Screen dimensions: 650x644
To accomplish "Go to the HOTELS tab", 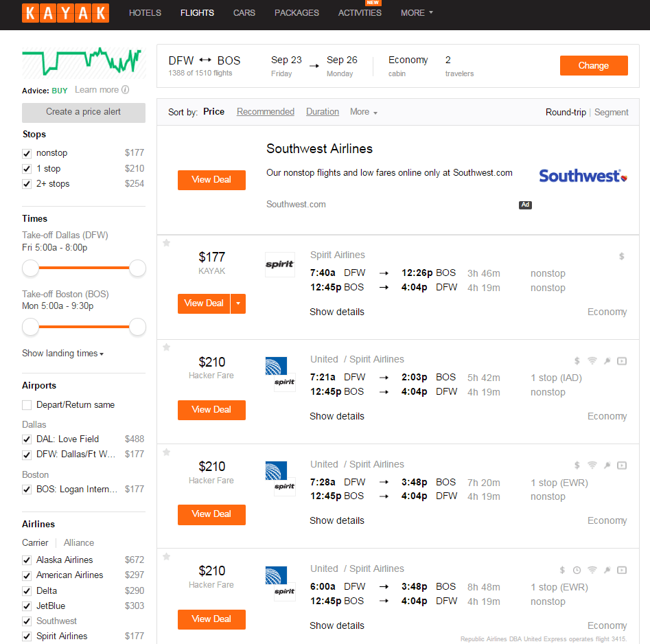I will (x=145, y=13).
